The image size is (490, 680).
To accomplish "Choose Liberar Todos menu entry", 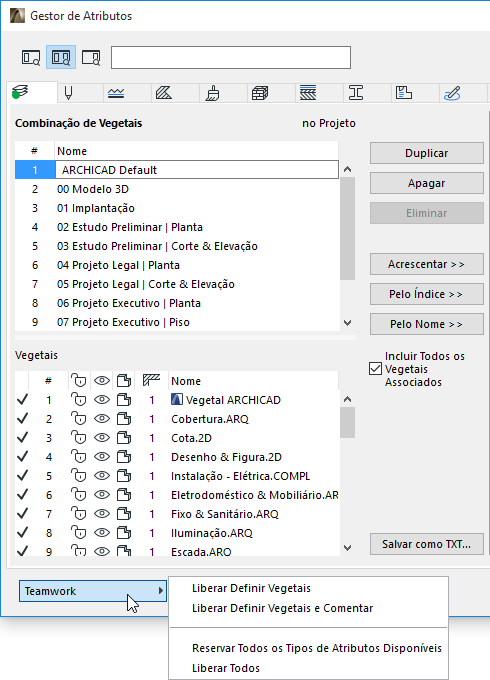I will (x=226, y=668).
